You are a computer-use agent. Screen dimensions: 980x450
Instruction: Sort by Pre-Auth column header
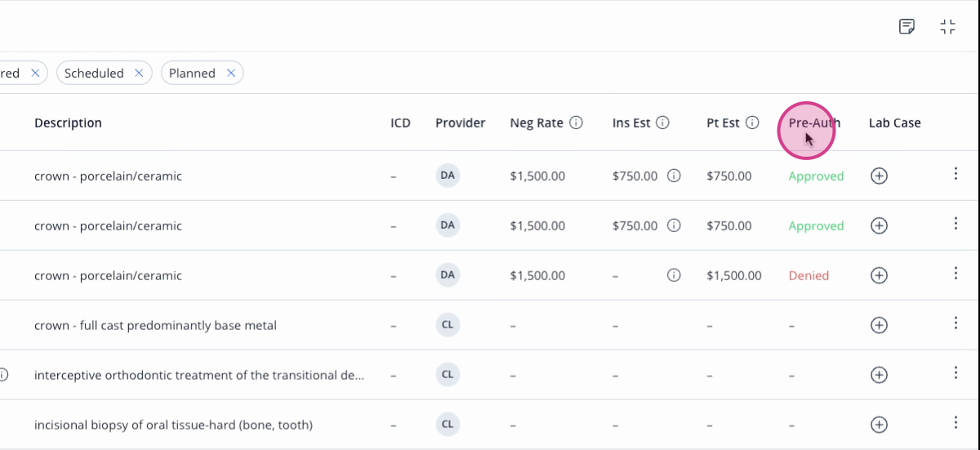(x=814, y=123)
